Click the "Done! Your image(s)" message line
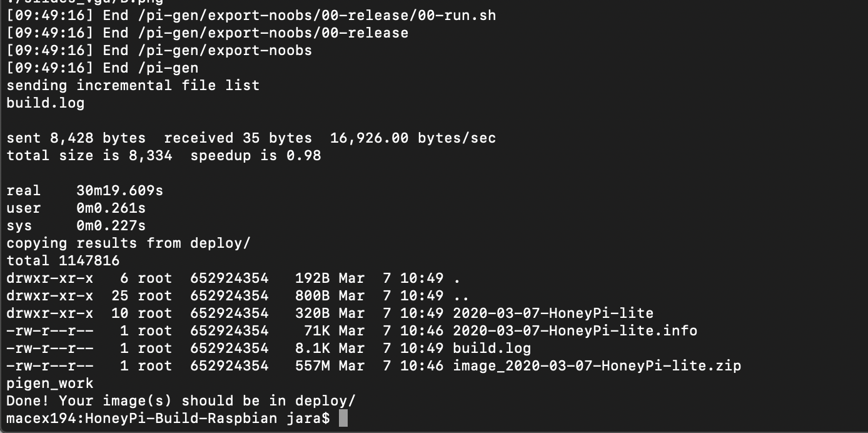868x433 pixels. pyautogui.click(x=181, y=400)
